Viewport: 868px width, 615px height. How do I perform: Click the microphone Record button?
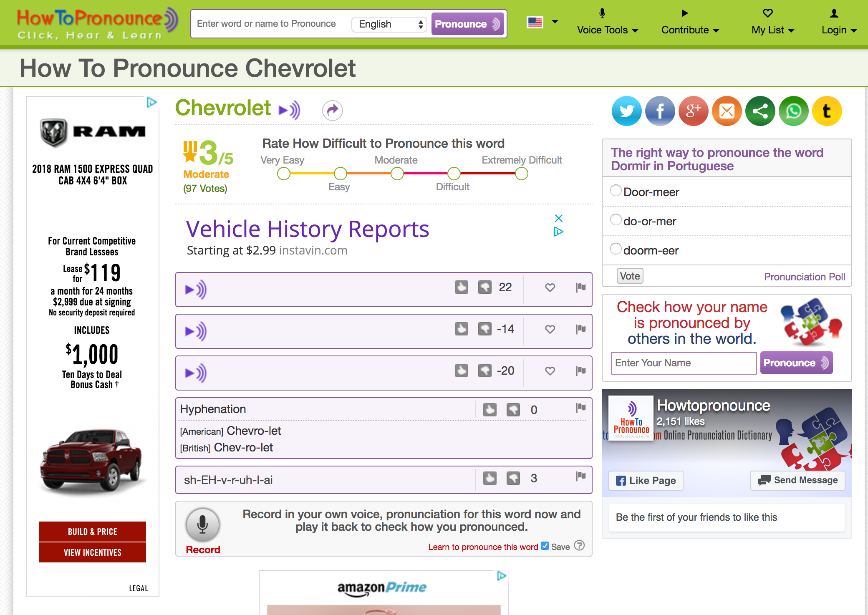203,524
